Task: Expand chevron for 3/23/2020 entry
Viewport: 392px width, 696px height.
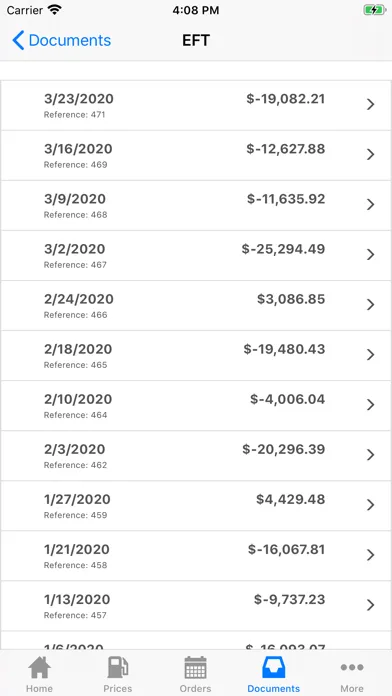Action: [370, 104]
